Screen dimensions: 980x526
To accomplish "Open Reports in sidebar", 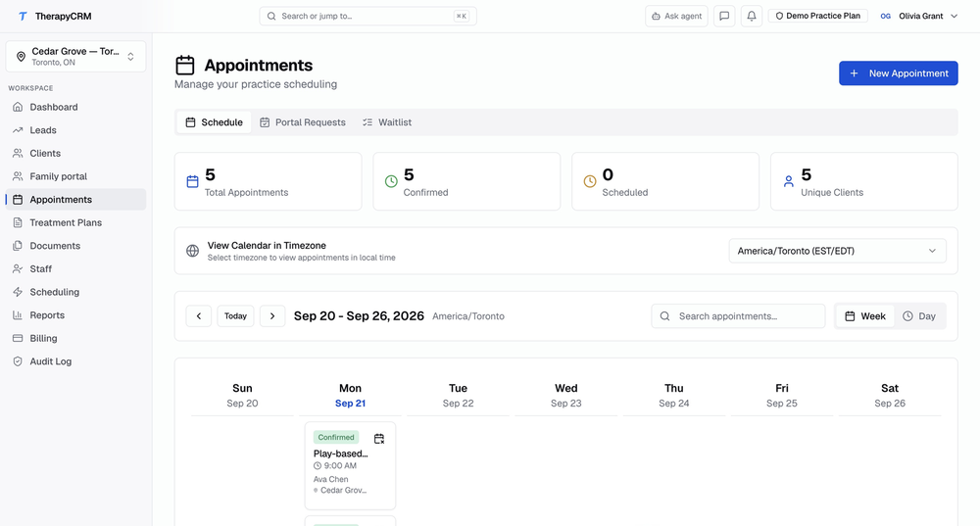I will [x=75, y=314].
